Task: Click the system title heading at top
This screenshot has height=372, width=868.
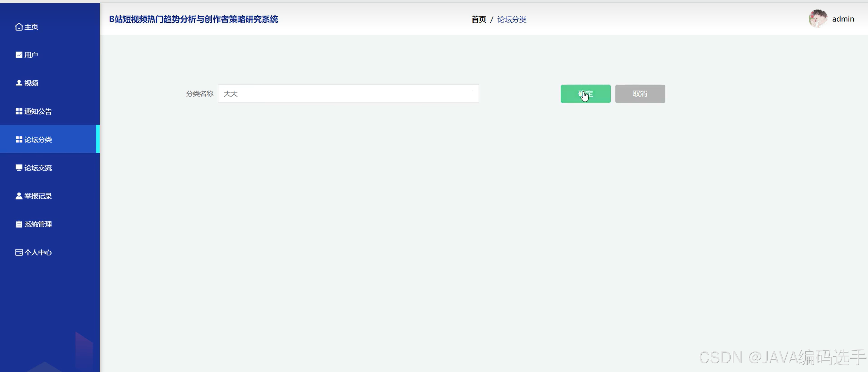Action: (x=194, y=19)
